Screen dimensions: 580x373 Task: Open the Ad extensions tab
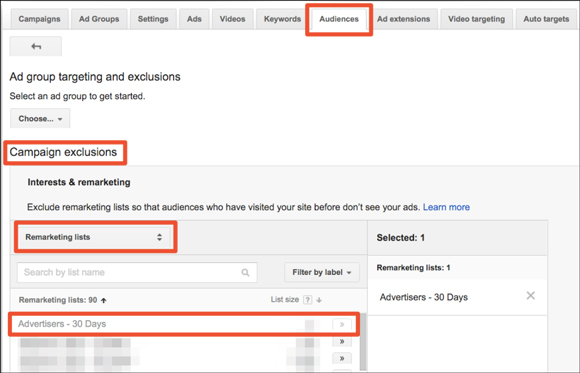[404, 19]
